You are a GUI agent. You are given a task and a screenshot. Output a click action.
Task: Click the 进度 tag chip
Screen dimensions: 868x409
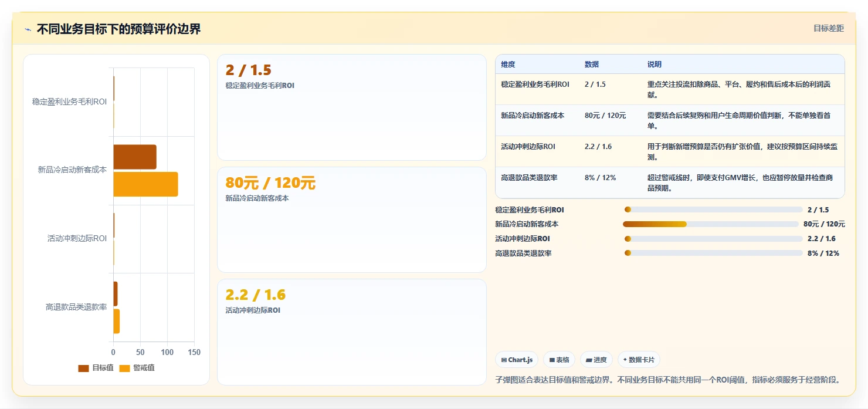596,360
